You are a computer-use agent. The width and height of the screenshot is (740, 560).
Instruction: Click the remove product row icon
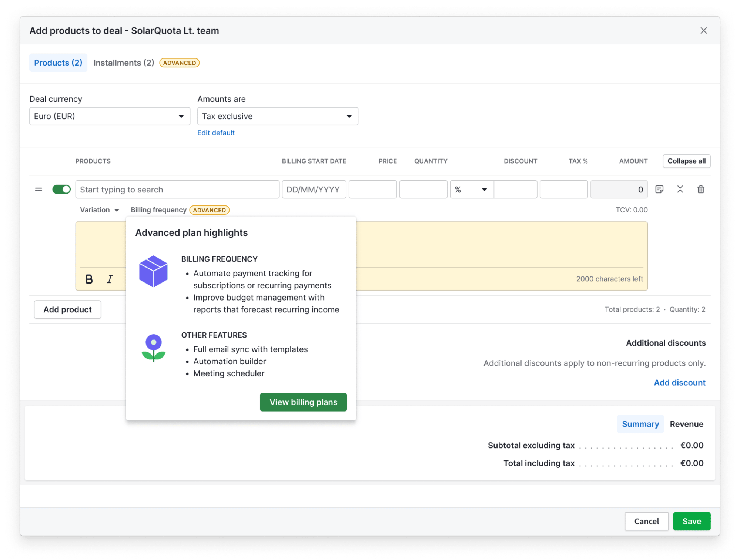[x=701, y=190]
